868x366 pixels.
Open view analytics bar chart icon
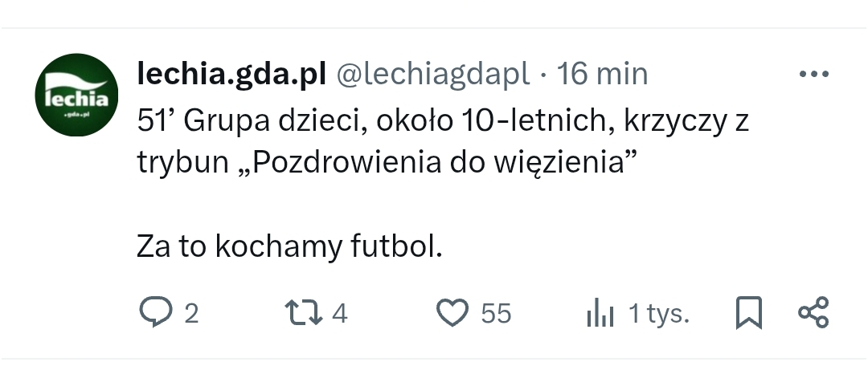click(600, 313)
